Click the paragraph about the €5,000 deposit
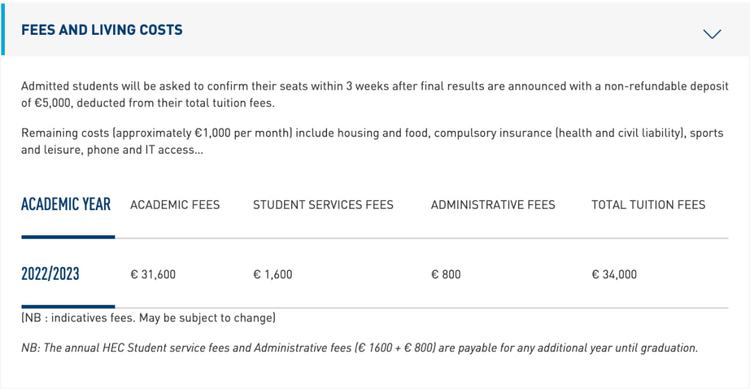The width and height of the screenshot is (750, 389). (375, 94)
